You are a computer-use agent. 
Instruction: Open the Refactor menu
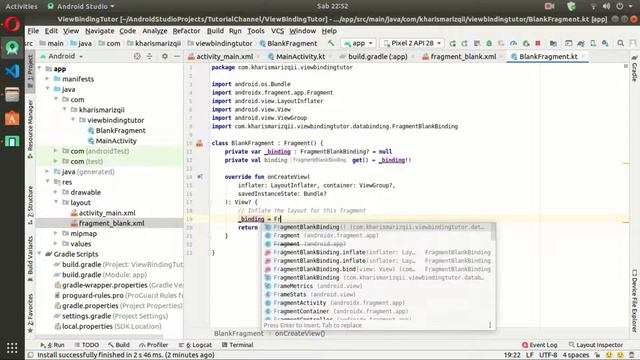pyautogui.click(x=187, y=31)
